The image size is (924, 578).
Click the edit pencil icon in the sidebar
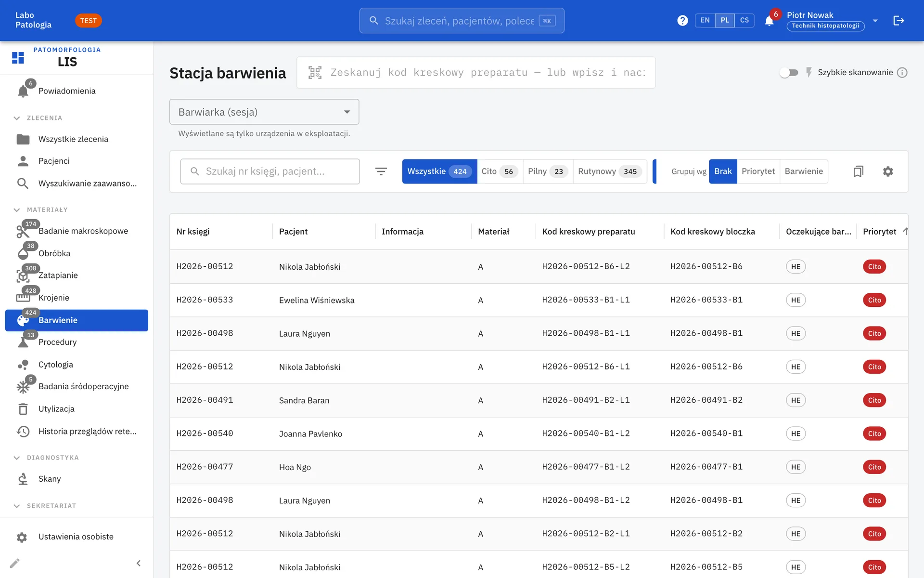click(15, 563)
